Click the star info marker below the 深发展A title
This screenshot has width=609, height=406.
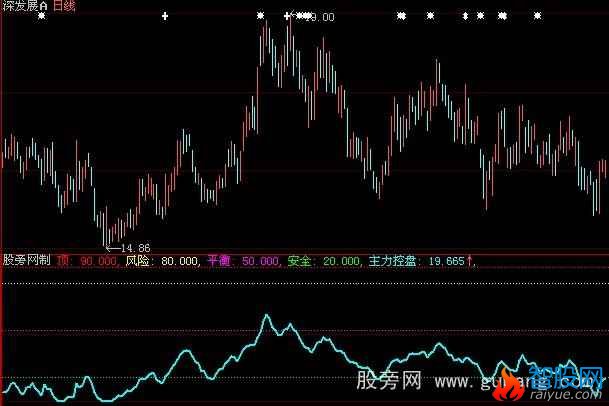[42, 16]
